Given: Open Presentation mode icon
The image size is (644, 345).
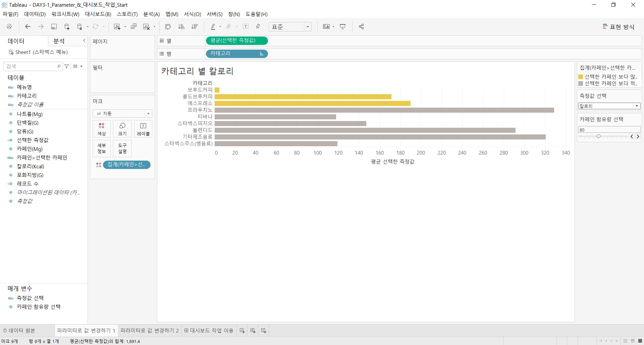Looking at the screenshot, I should 342,26.
